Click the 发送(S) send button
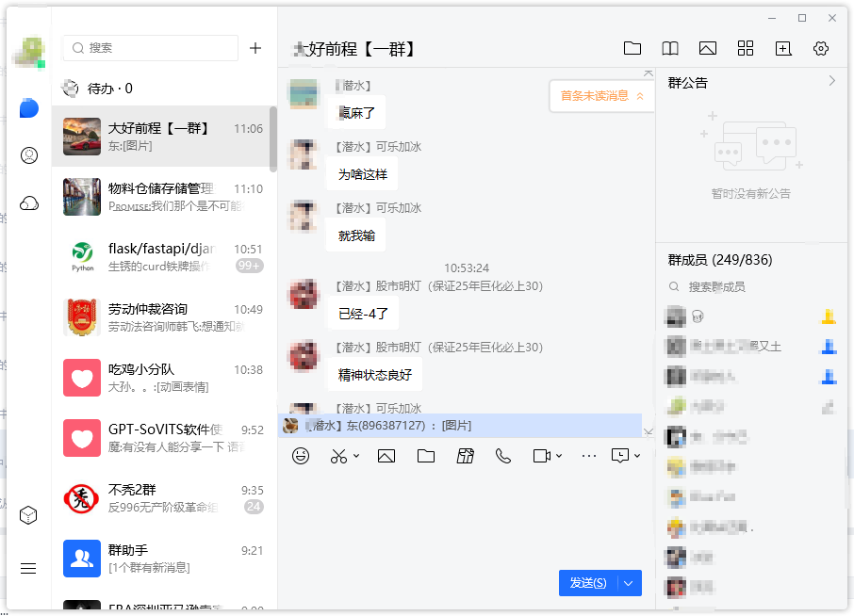This screenshot has width=854, height=616. [588, 583]
